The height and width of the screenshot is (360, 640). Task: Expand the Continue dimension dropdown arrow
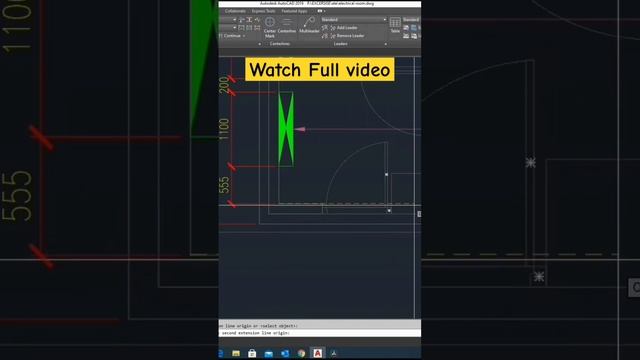[244, 36]
